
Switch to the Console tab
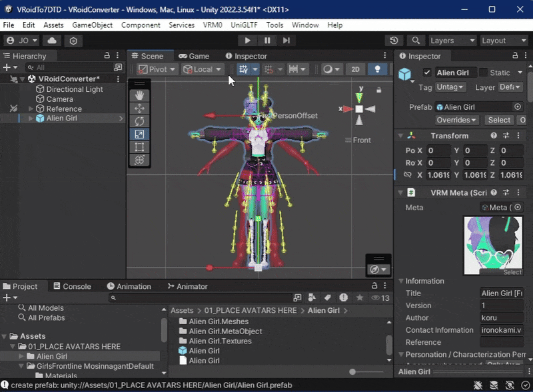[x=73, y=286]
